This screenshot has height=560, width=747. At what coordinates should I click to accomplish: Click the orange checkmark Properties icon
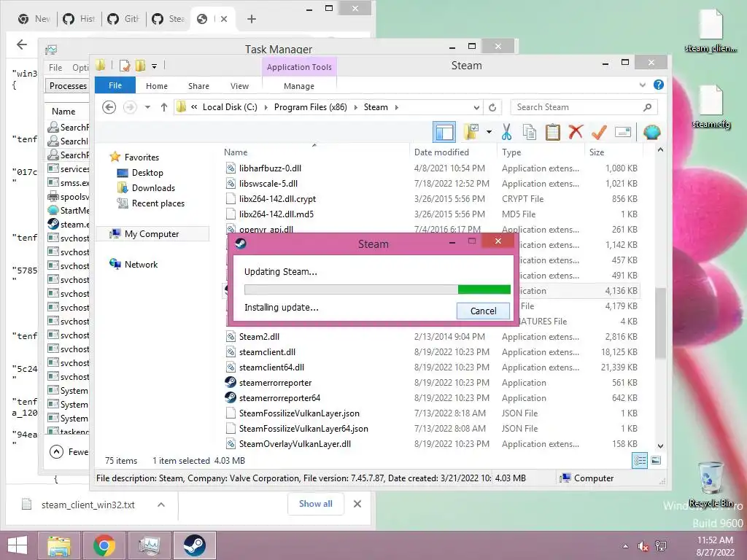click(x=599, y=132)
